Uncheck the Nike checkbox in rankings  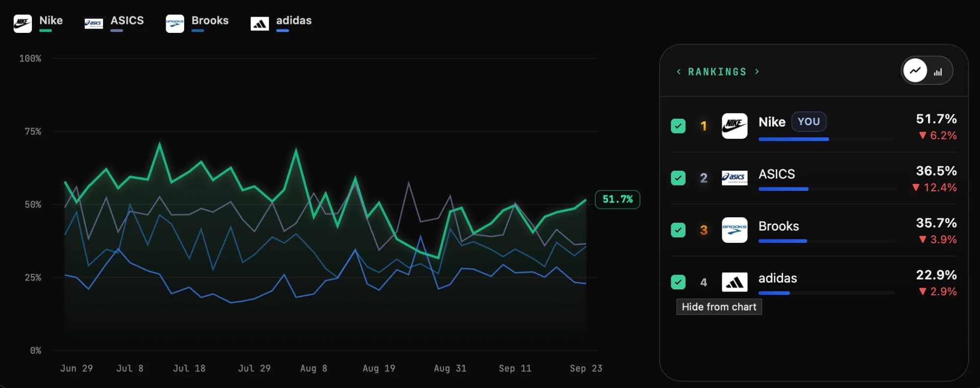(x=678, y=126)
